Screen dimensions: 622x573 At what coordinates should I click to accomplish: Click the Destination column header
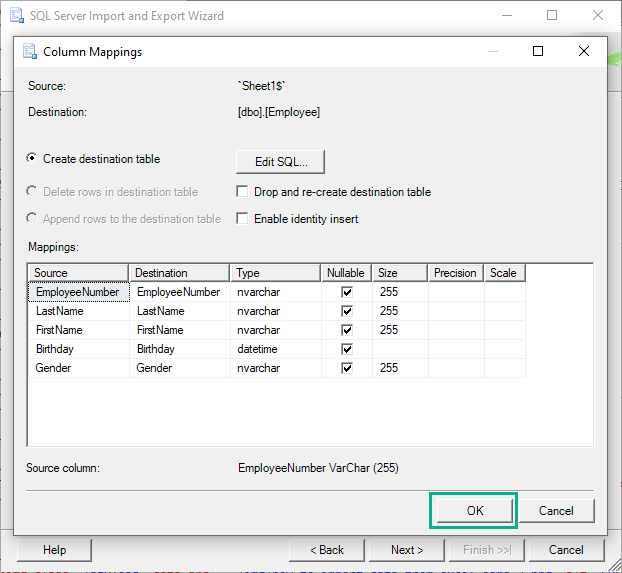(x=179, y=273)
